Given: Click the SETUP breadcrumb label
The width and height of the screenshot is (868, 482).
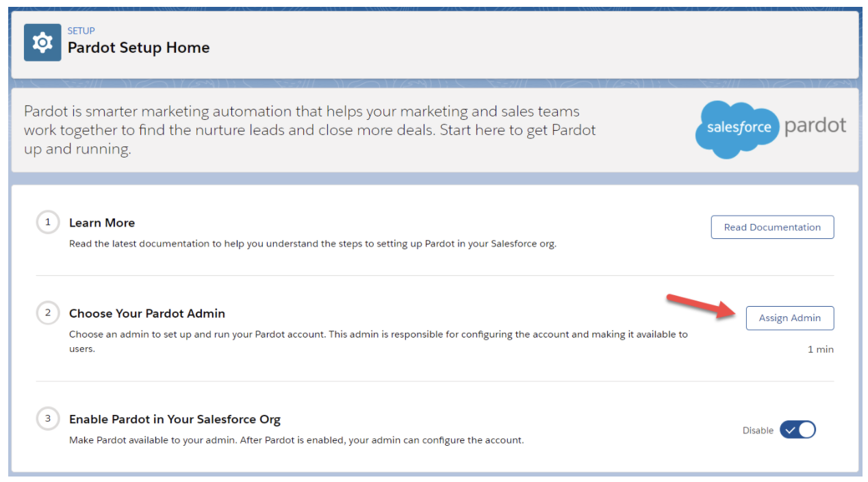Looking at the screenshot, I should [81, 30].
